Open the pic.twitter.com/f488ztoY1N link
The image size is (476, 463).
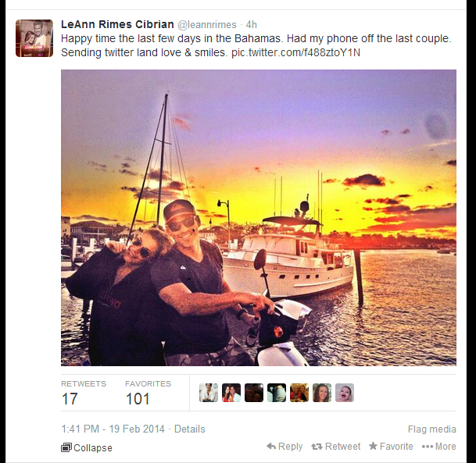pos(295,53)
